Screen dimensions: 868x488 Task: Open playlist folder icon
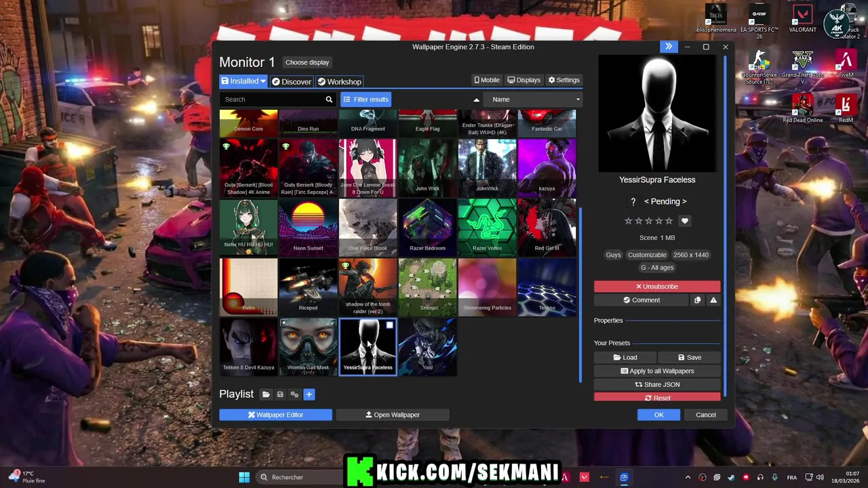pyautogui.click(x=266, y=394)
